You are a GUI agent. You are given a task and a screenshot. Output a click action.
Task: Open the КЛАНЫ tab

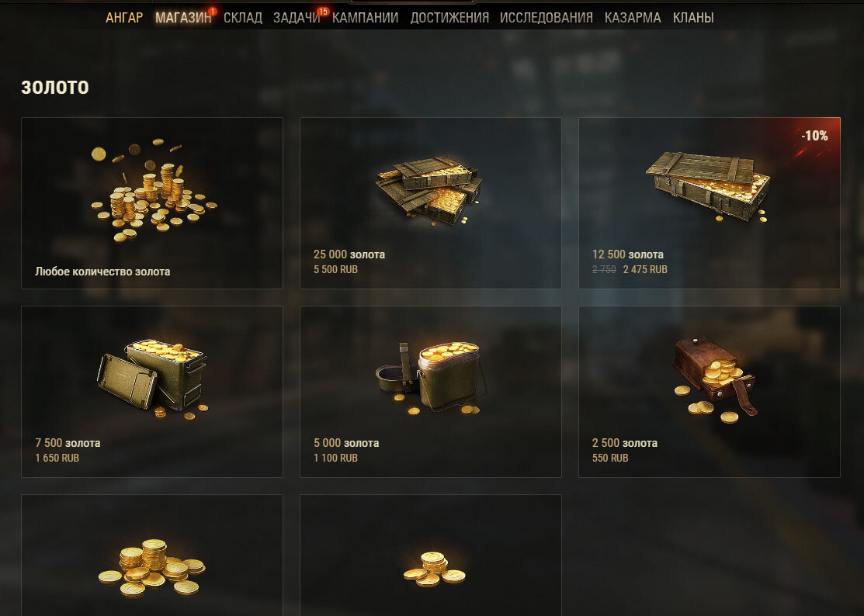click(693, 18)
